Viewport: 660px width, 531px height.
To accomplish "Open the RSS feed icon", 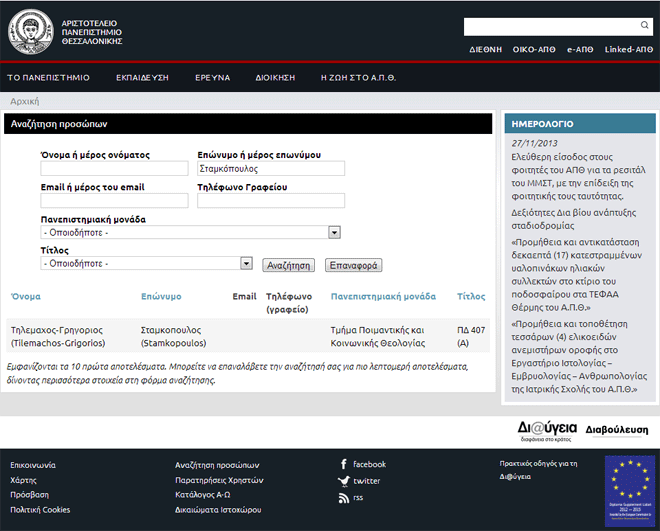I will pos(344,497).
